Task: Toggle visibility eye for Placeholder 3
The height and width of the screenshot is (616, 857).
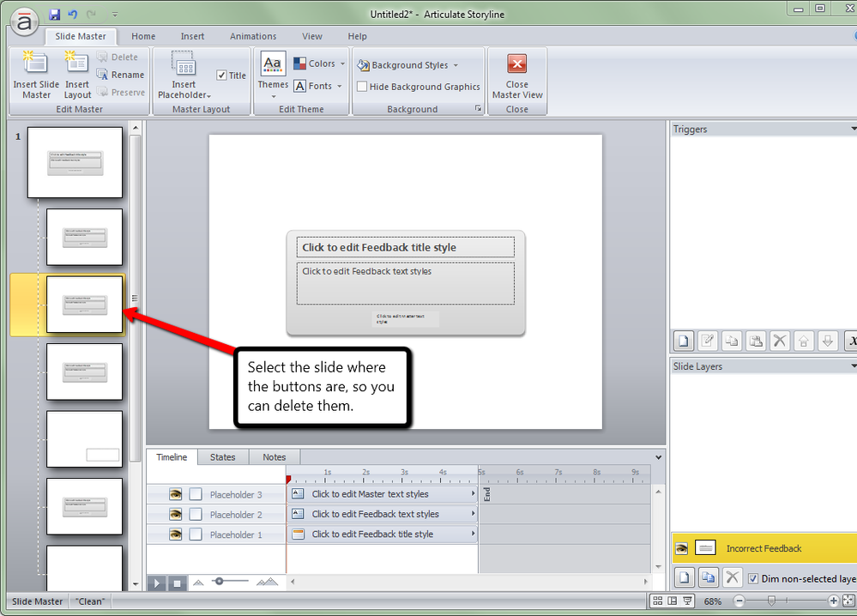Action: 175,494
